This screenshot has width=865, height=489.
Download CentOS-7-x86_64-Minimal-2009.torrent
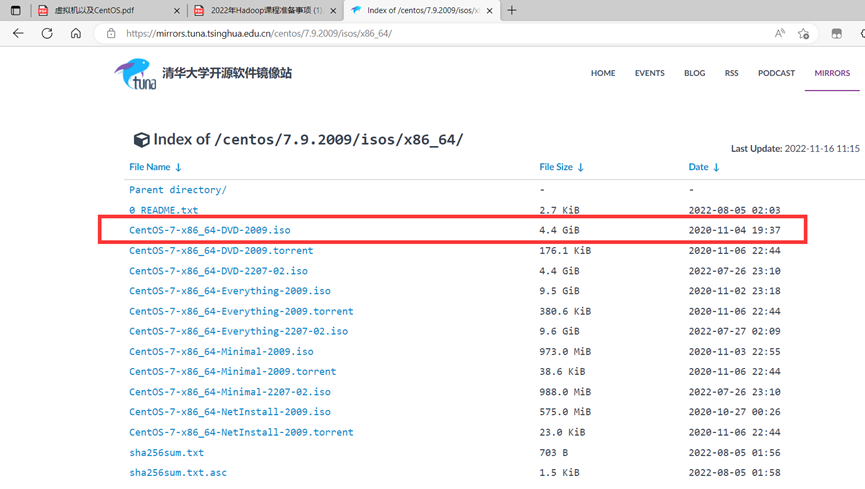pos(232,371)
